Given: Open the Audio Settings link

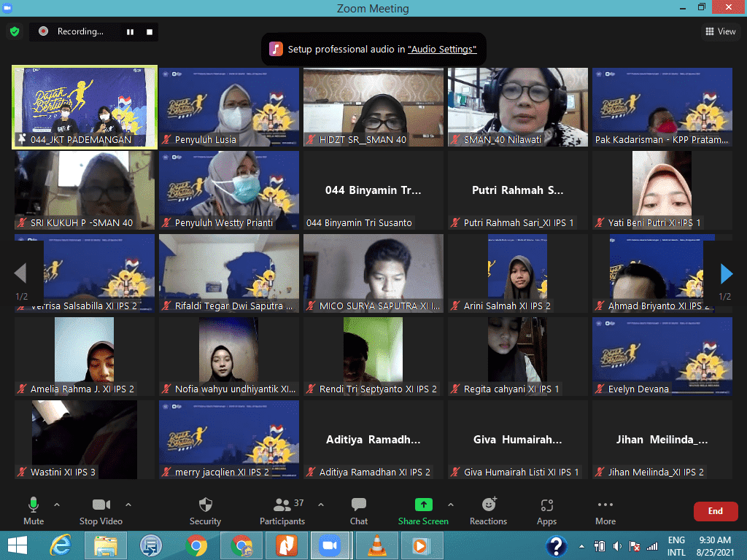Looking at the screenshot, I should pyautogui.click(x=442, y=50).
